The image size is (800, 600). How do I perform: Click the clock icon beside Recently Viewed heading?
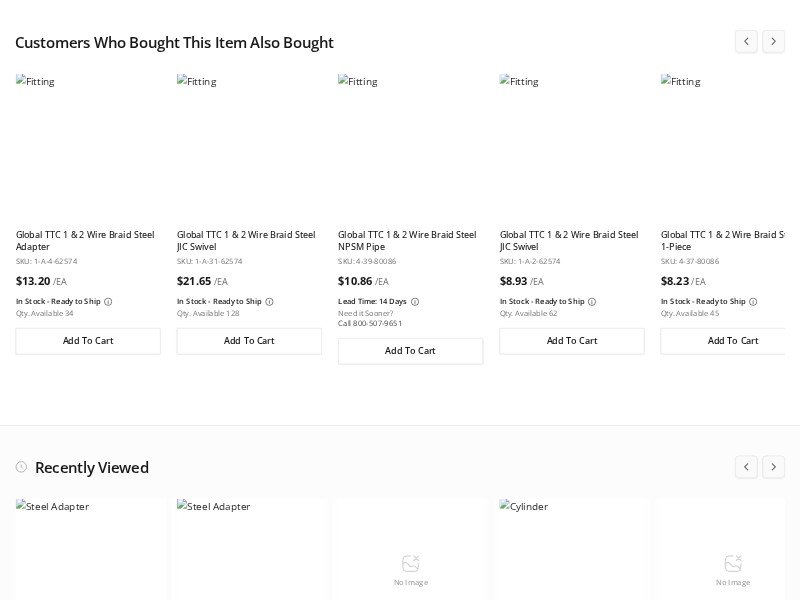click(20, 467)
